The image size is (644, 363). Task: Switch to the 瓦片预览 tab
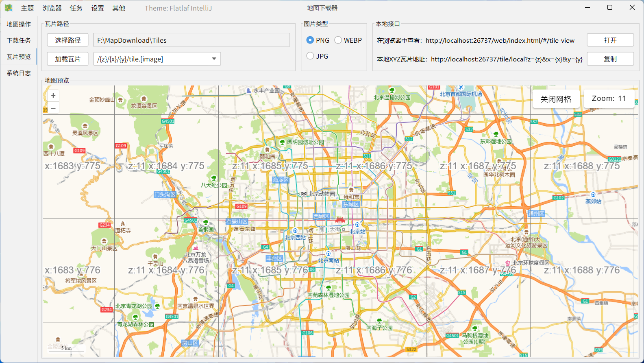click(x=19, y=57)
